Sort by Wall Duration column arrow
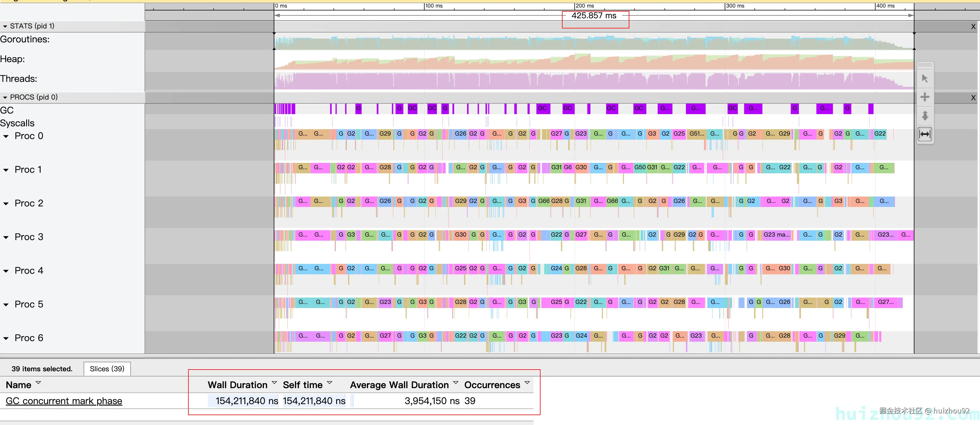 274,383
